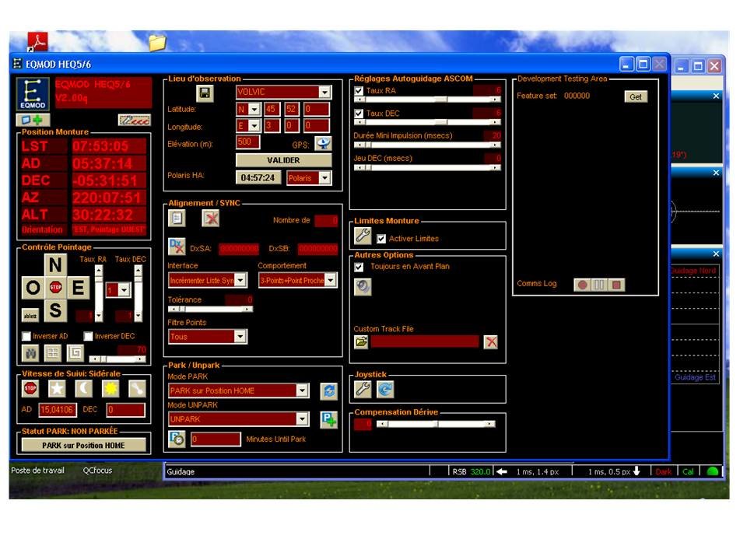Image resolution: width=747 pixels, height=560 pixels.
Task: Toggle Toujours en Avant Plan checkbox
Action: (x=359, y=267)
